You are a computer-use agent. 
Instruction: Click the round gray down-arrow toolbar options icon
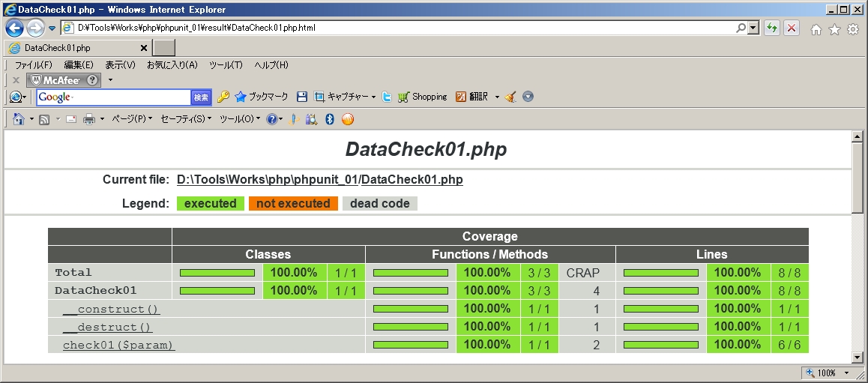coord(528,97)
